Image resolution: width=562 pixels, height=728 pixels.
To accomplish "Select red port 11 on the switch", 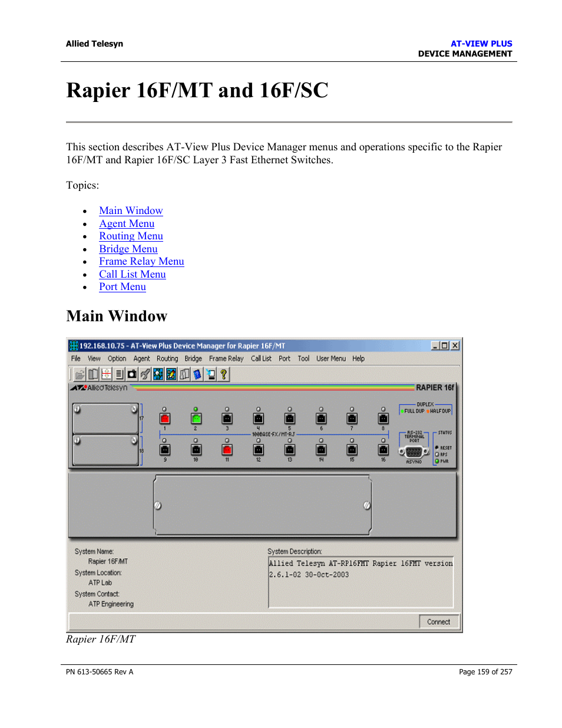I will [x=227, y=450].
